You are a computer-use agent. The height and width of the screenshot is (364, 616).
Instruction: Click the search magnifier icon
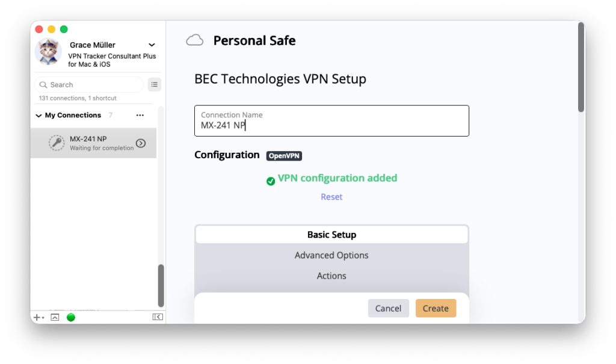(x=43, y=84)
